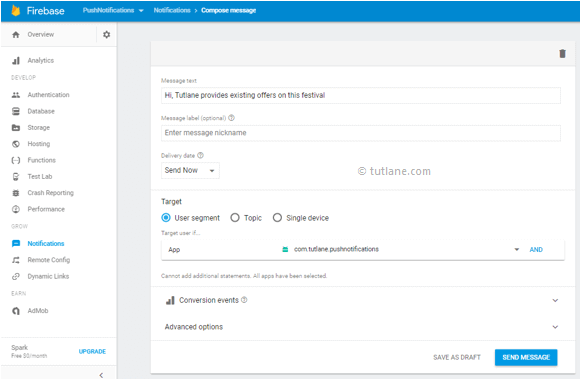Screen dimensions: 580x379
Task: Click the Crash Reporting bug icon
Action: pos(16,193)
